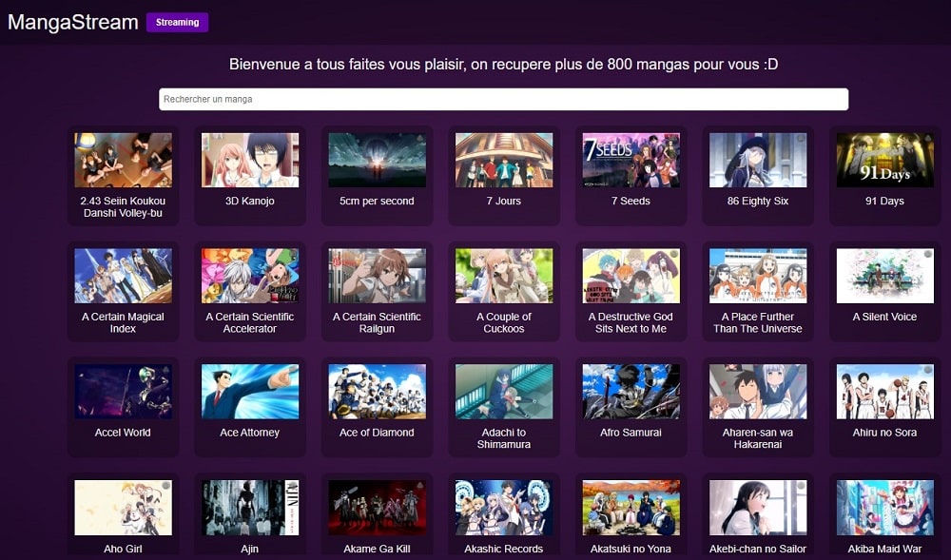Select the "Ace Attorney" title label

click(250, 433)
